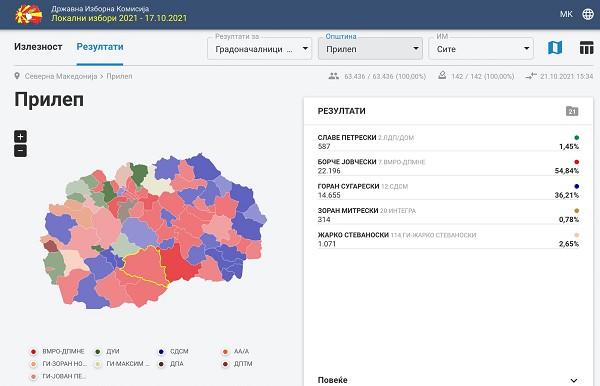Expand the Повеќе section chevron

coord(574,380)
